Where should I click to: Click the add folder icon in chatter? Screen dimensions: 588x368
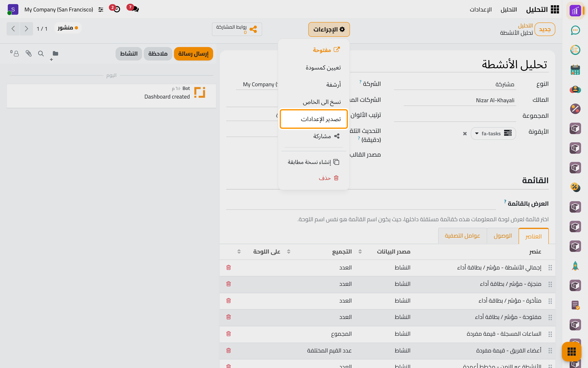[54, 55]
